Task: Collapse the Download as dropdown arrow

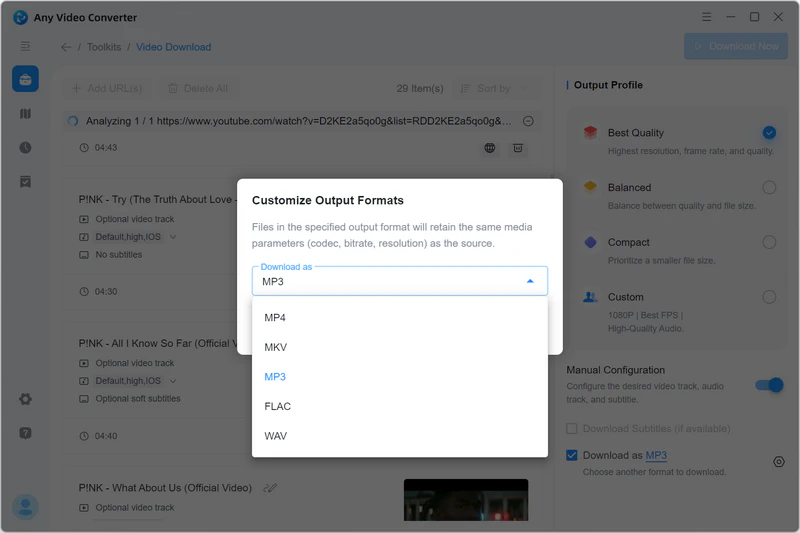Action: point(530,282)
